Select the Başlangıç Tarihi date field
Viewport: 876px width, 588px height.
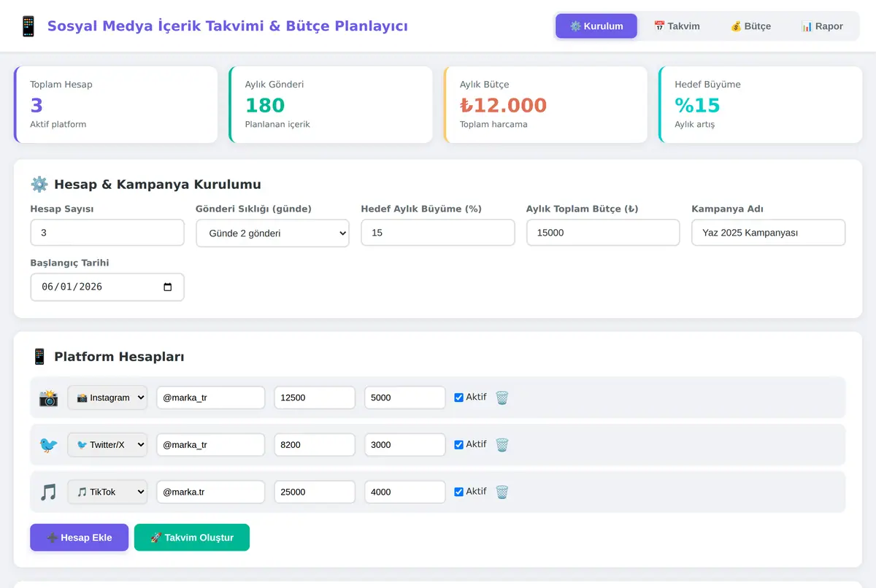107,287
